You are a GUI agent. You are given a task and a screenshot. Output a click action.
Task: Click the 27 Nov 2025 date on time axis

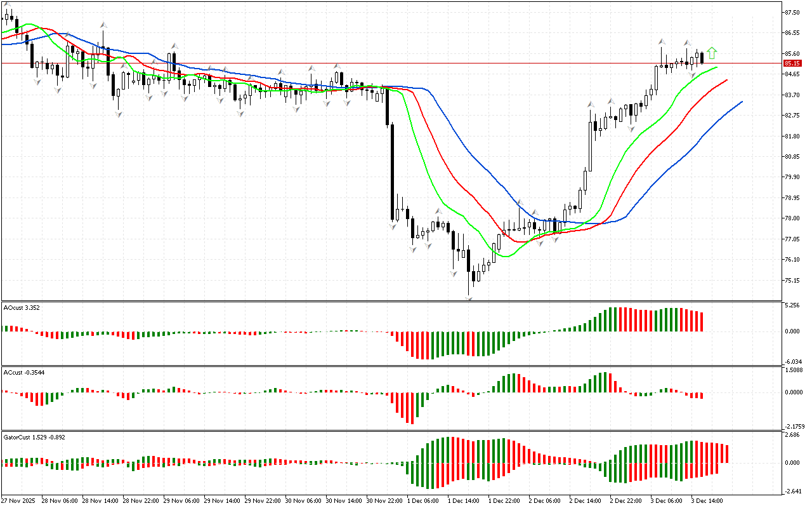pos(20,500)
